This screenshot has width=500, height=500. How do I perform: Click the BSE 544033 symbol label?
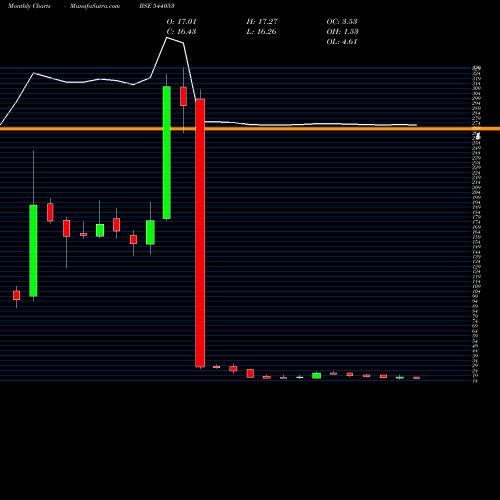157,6
